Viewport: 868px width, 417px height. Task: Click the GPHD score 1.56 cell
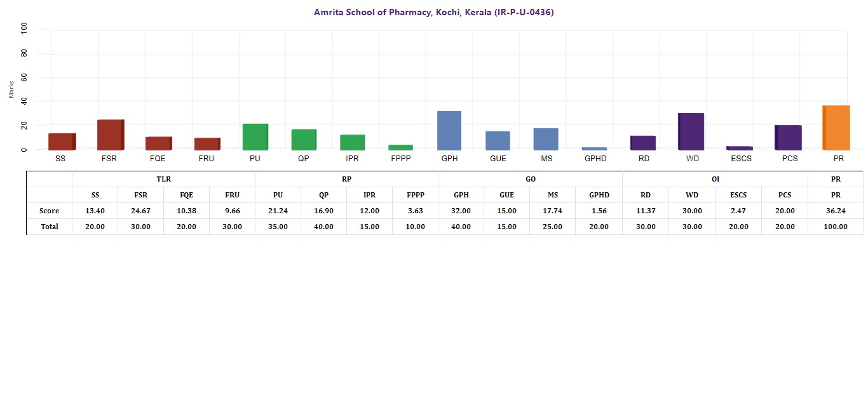(x=599, y=211)
